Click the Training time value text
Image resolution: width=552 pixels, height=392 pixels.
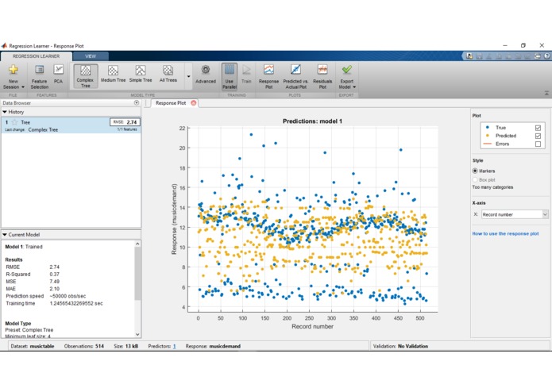pyautogui.click(x=76, y=303)
